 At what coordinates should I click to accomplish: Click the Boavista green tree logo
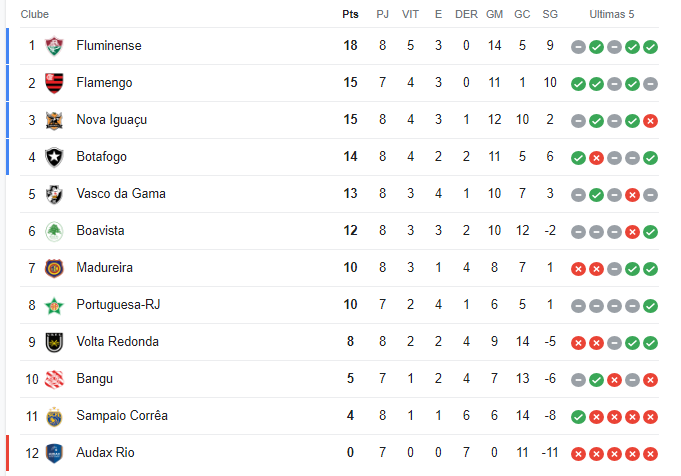[54, 231]
